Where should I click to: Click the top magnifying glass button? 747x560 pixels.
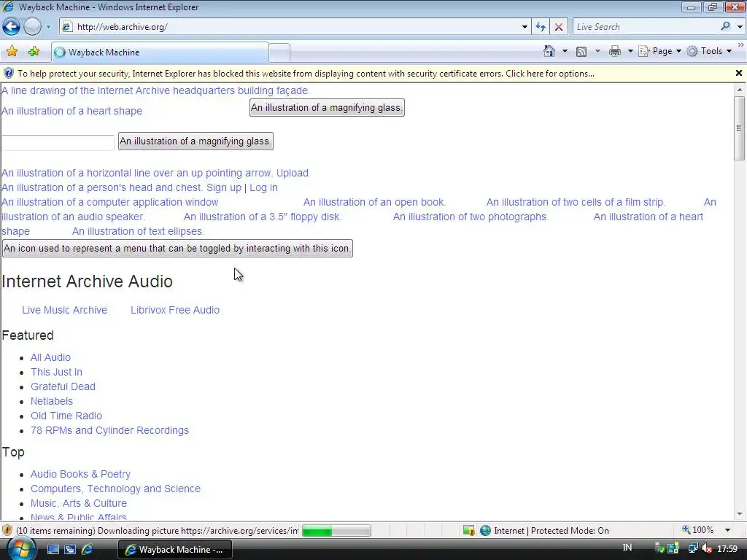[327, 108]
